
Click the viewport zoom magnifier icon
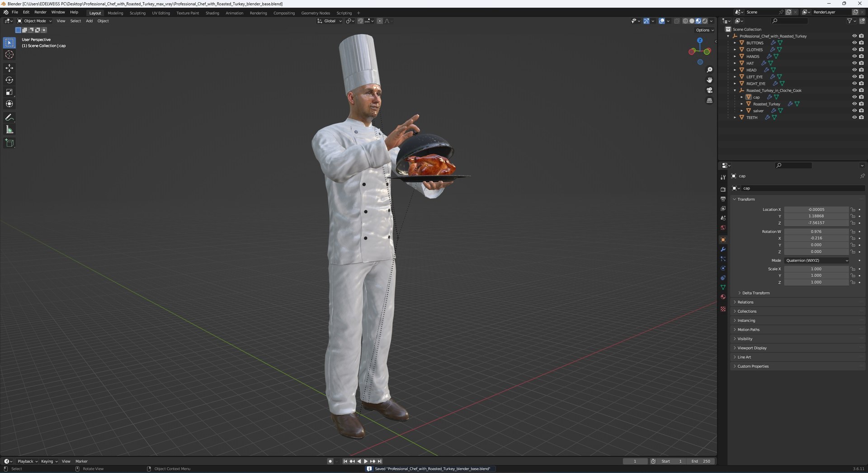[x=709, y=70]
